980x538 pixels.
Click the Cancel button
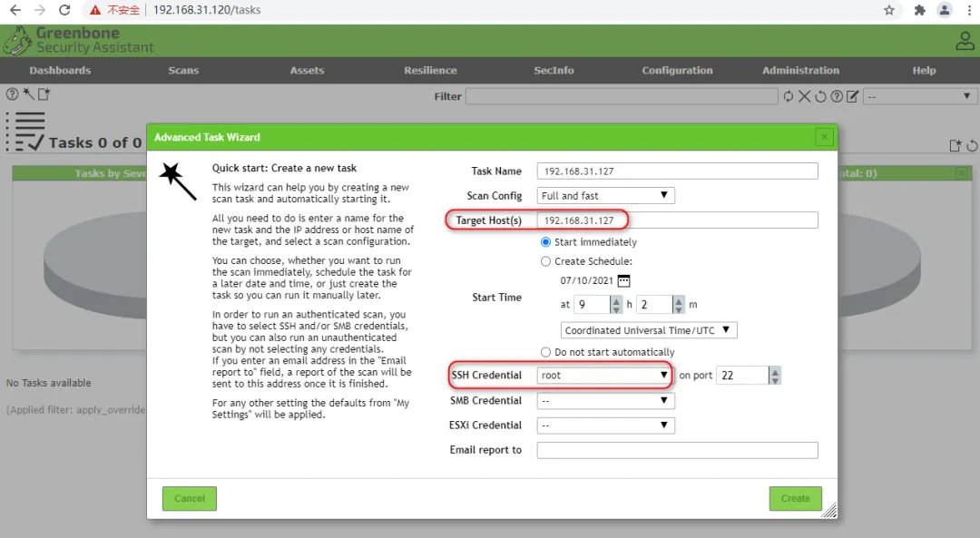(190, 499)
